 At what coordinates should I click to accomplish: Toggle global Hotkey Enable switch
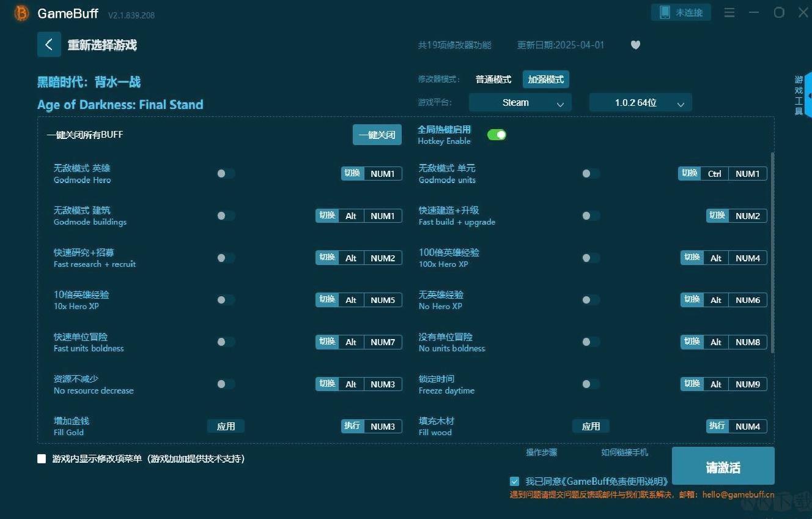tap(496, 135)
